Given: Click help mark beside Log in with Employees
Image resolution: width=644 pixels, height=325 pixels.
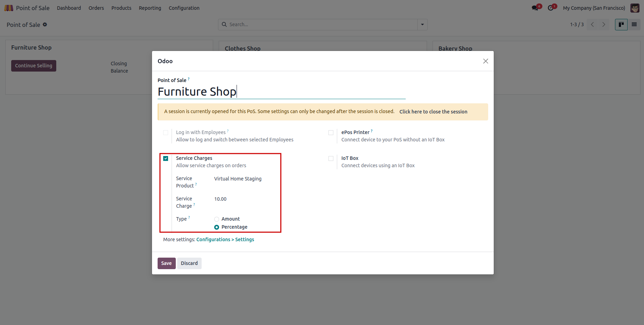Looking at the screenshot, I should click(x=228, y=131).
